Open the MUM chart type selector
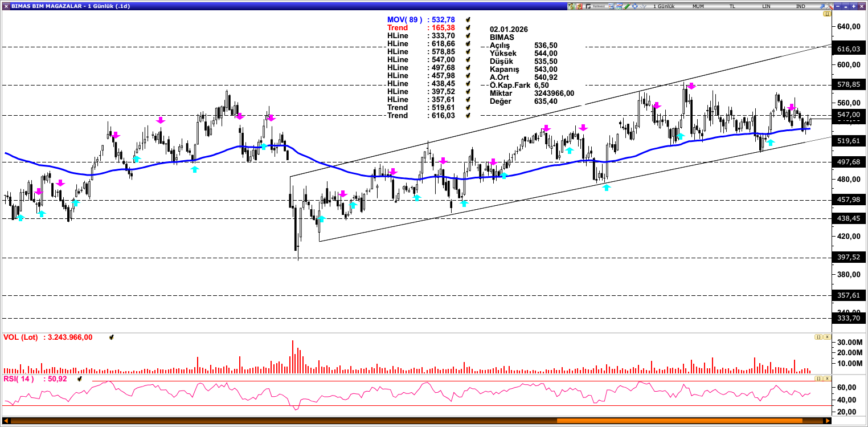868x427 pixels. tap(699, 6)
